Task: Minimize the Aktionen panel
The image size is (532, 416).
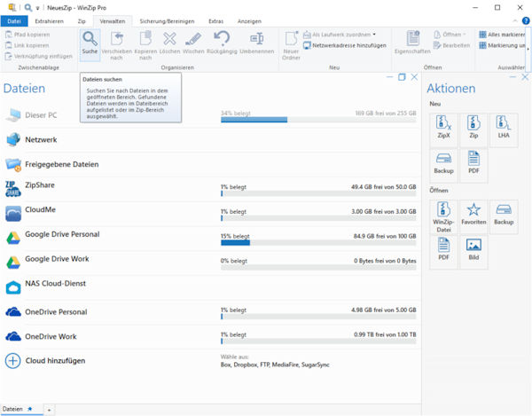Action: pyautogui.click(x=512, y=77)
